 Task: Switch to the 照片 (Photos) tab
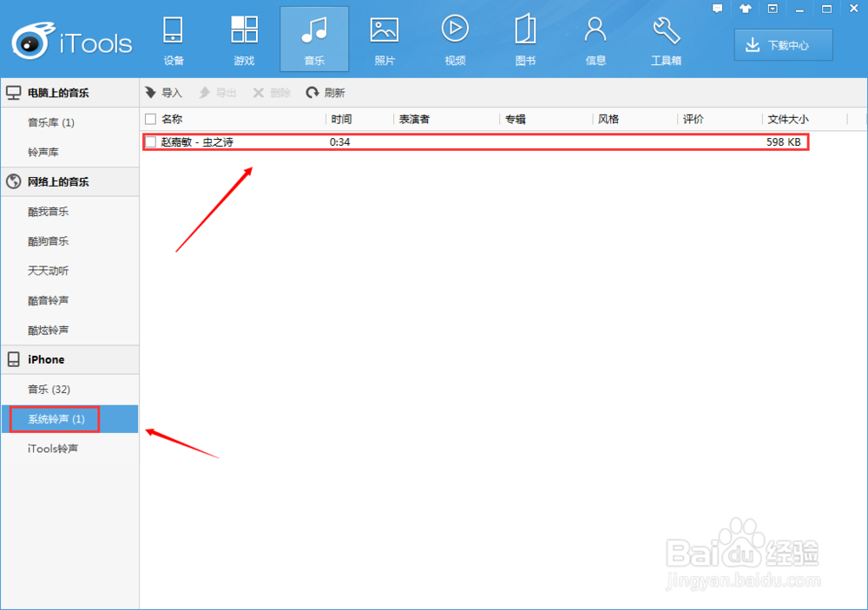point(384,38)
